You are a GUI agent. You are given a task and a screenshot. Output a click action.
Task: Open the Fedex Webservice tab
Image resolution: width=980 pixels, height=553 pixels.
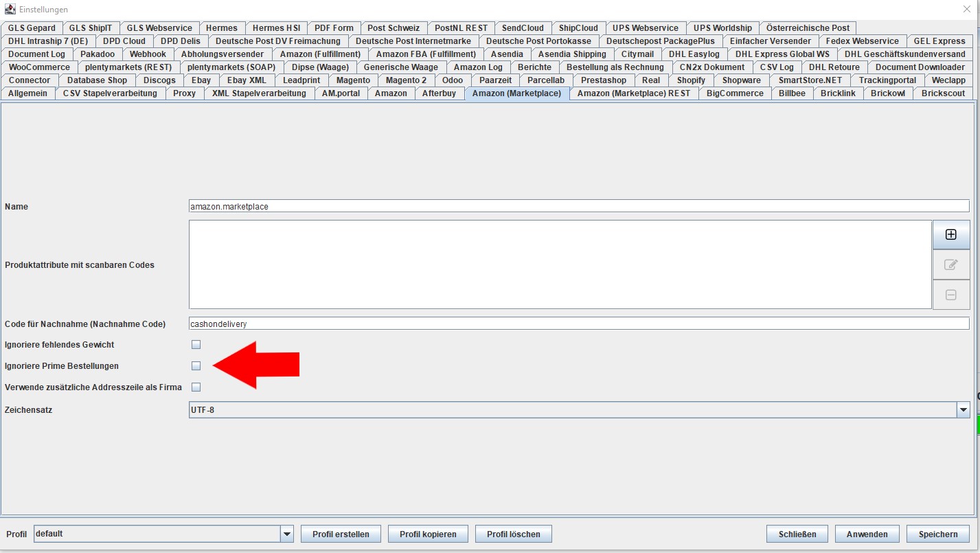[x=862, y=41]
